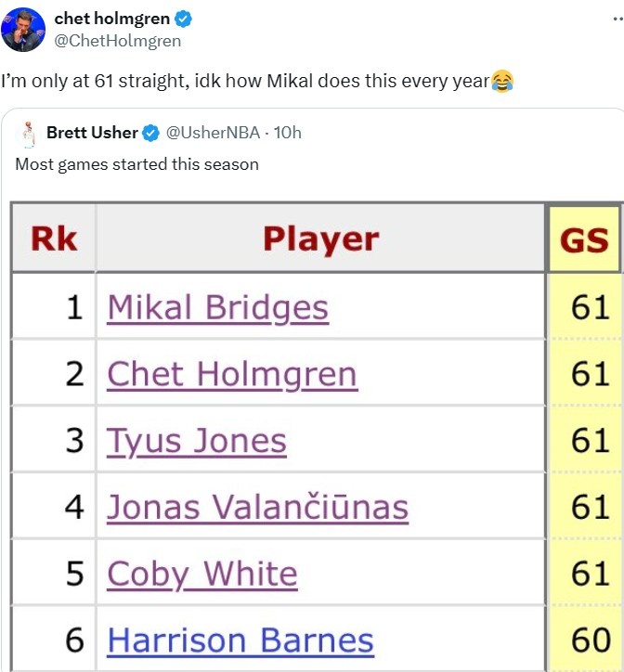This screenshot has width=624, height=672.
Task: Click the Tyus Jones player link
Action: point(197,440)
